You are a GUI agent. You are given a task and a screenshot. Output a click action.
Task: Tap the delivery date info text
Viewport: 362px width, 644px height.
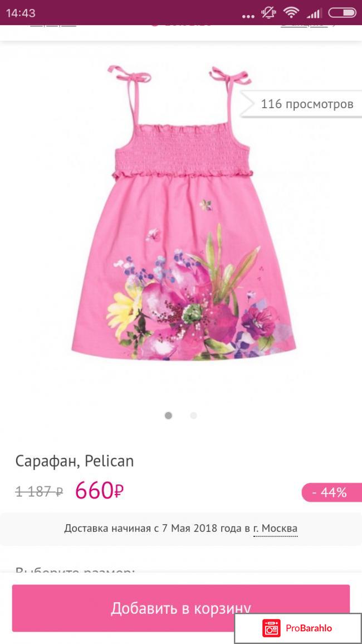tap(180, 528)
